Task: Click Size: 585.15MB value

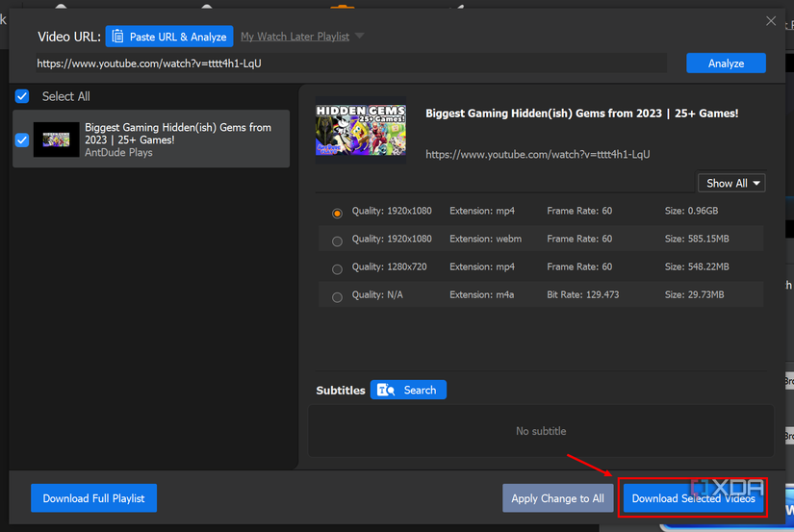Action: pyautogui.click(x=697, y=239)
